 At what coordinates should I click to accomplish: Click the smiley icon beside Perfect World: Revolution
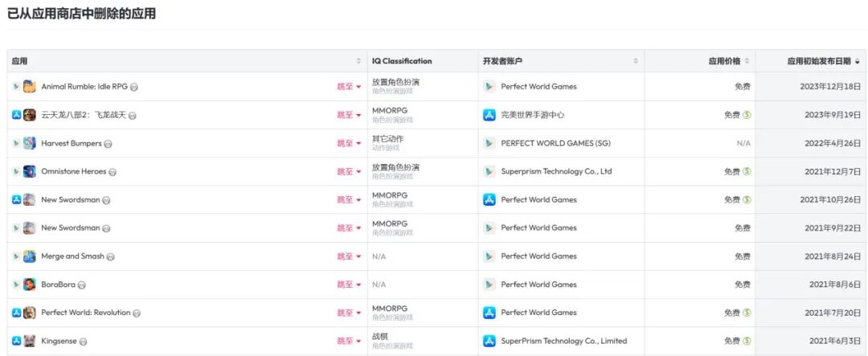[136, 313]
